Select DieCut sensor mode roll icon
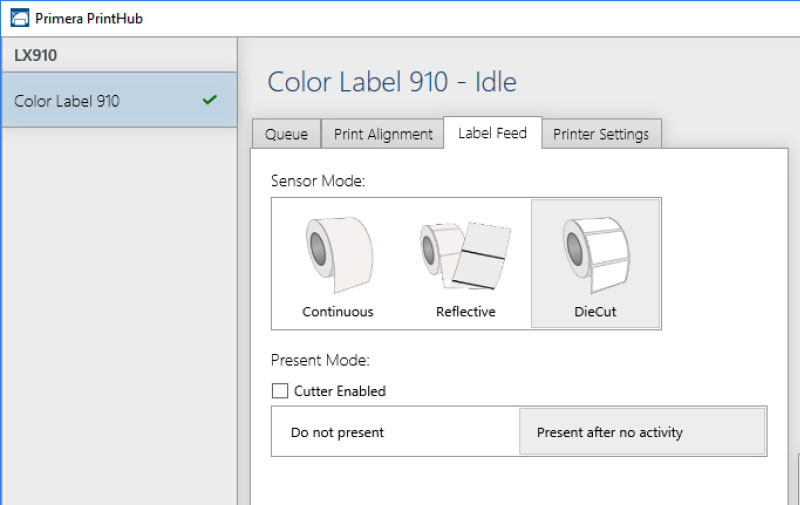800x505 pixels. (x=596, y=255)
